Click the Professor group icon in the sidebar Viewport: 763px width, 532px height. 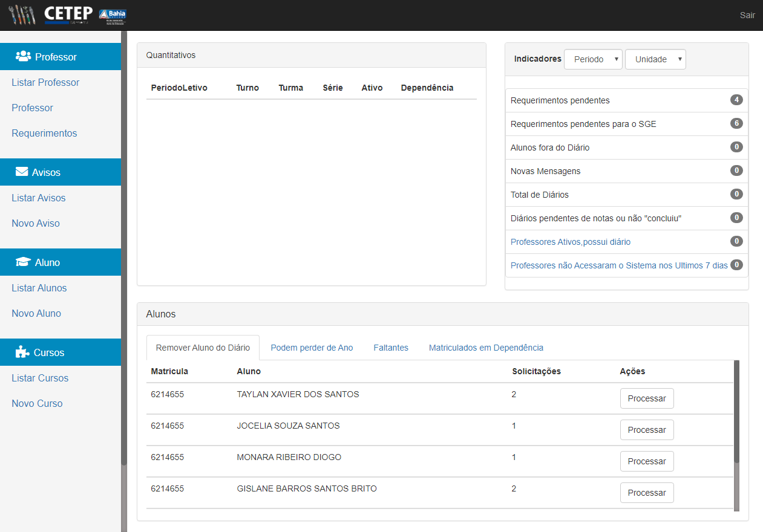(x=23, y=56)
